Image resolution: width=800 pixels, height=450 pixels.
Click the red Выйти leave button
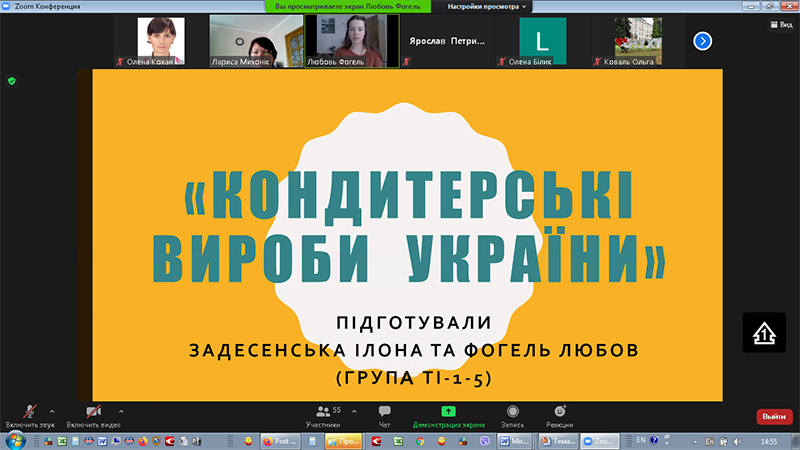click(x=774, y=416)
